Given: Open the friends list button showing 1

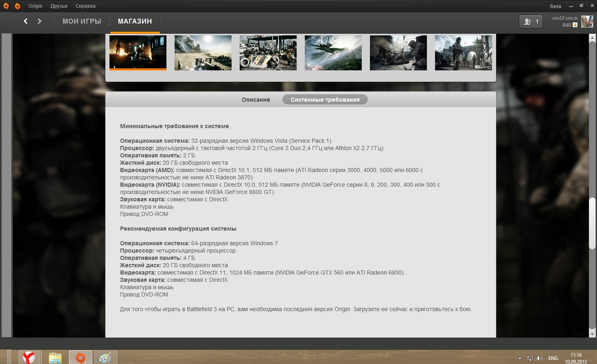Looking at the screenshot, I should point(531,22).
